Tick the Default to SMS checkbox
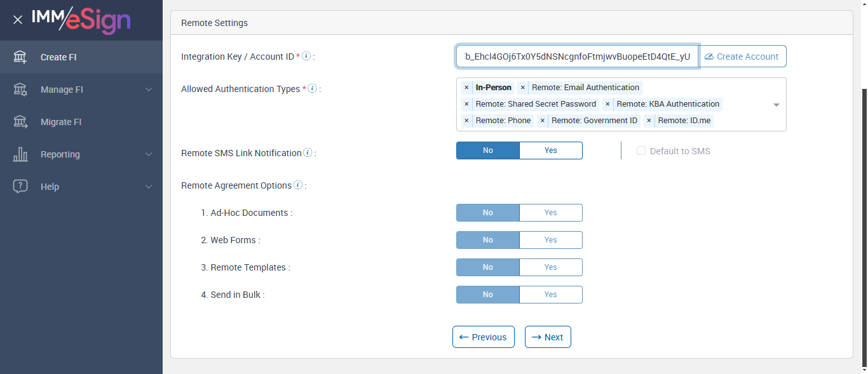 click(x=641, y=151)
